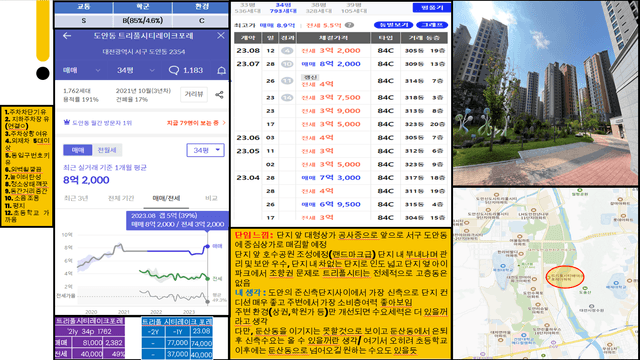Viewport: 640px width, 360px height.
Task: Click the question mark icon next to 전세 5.5억
Action: click(x=349, y=25)
